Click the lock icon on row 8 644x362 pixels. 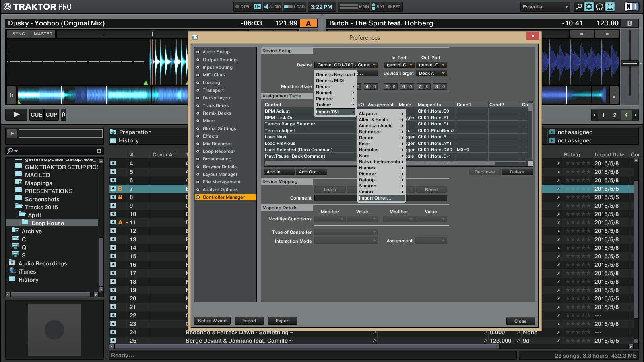120,197
